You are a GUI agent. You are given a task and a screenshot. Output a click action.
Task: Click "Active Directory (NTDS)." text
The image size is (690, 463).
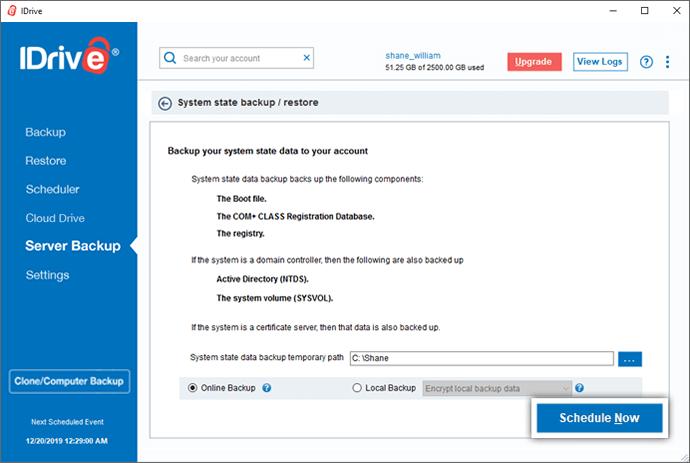(x=262, y=279)
